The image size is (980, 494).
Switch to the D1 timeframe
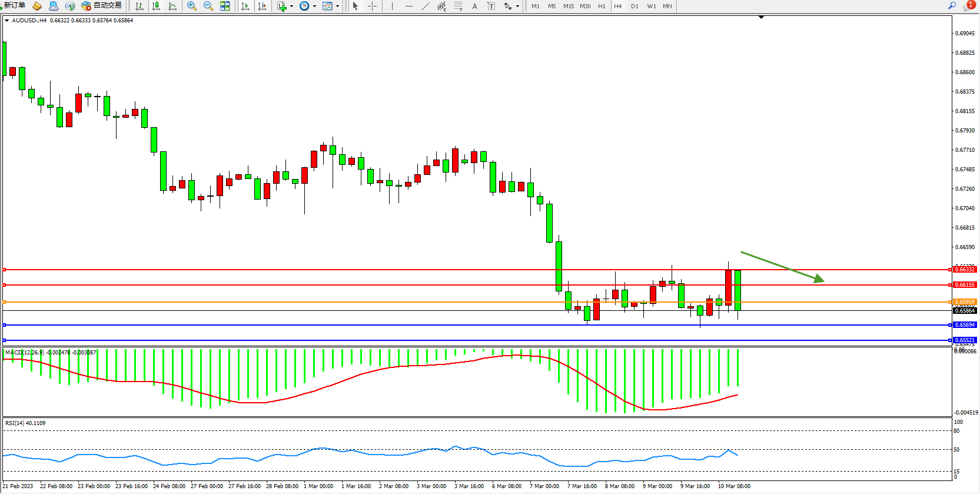click(x=634, y=6)
